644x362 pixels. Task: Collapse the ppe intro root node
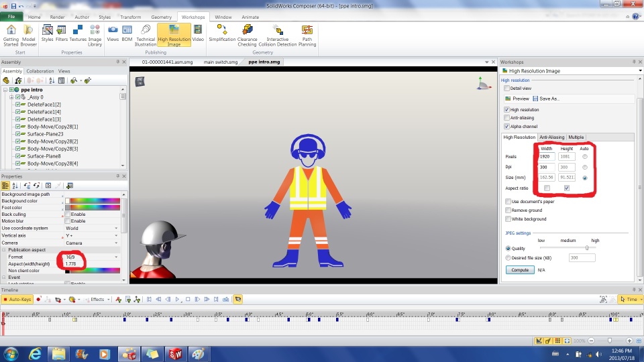tap(5, 90)
